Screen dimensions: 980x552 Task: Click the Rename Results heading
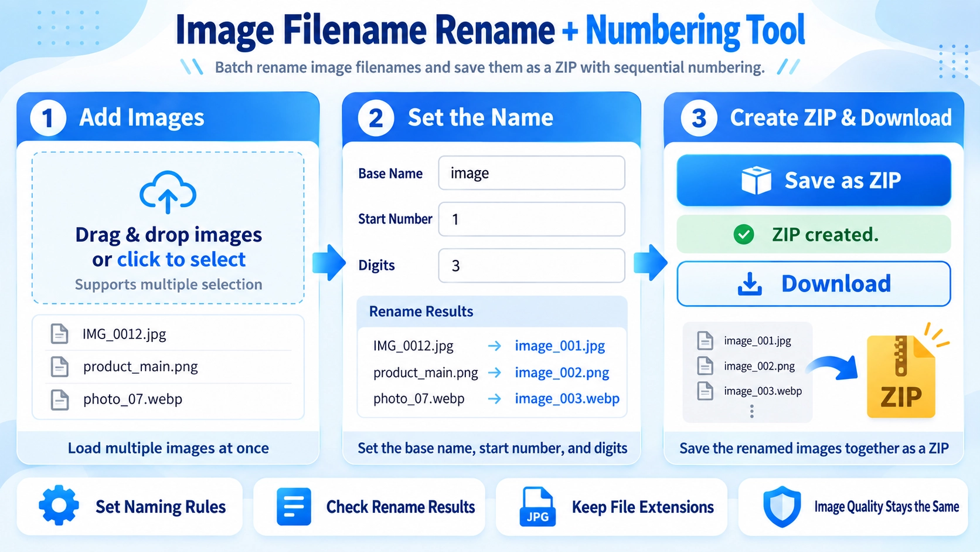421,311
